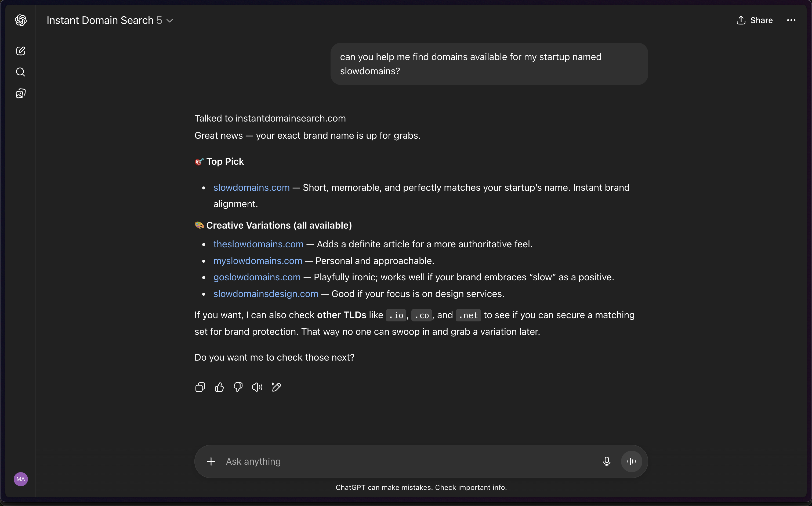Image resolution: width=812 pixels, height=506 pixels.
Task: Start voice mode with waveform button
Action: tap(632, 461)
